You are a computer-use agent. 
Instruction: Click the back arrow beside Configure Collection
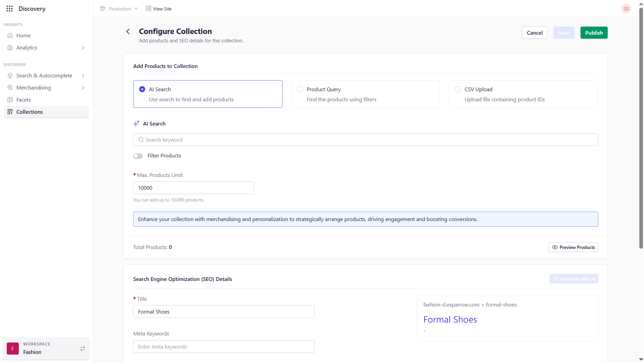point(128,32)
